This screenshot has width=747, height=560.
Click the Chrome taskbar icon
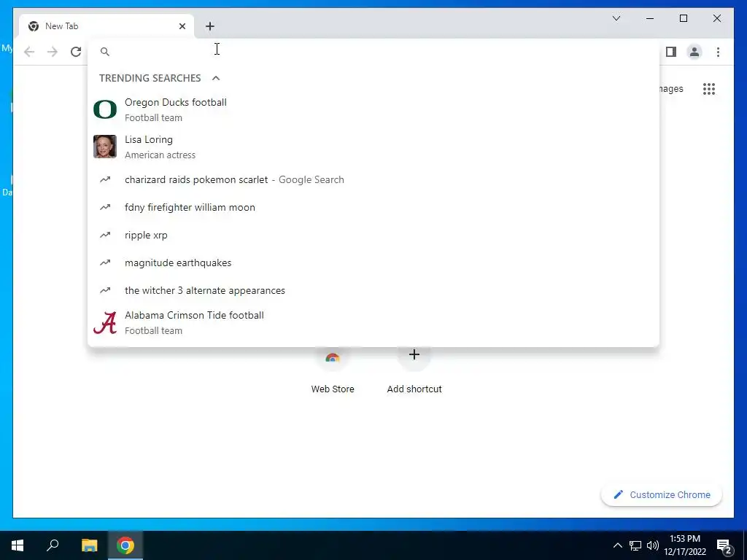click(125, 545)
